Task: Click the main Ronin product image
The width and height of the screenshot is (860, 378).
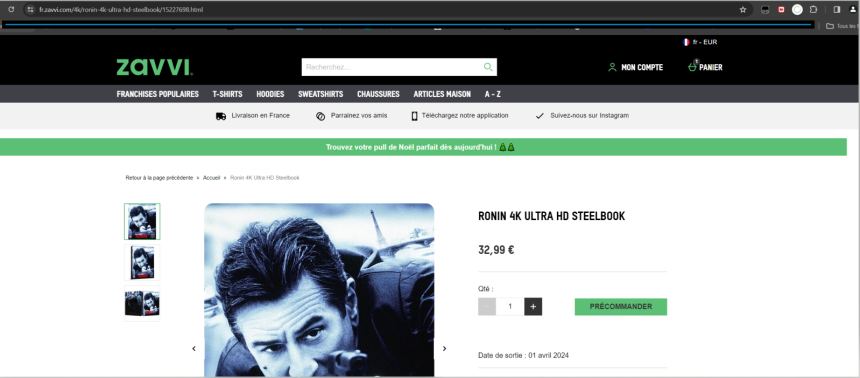Action: coord(319,290)
